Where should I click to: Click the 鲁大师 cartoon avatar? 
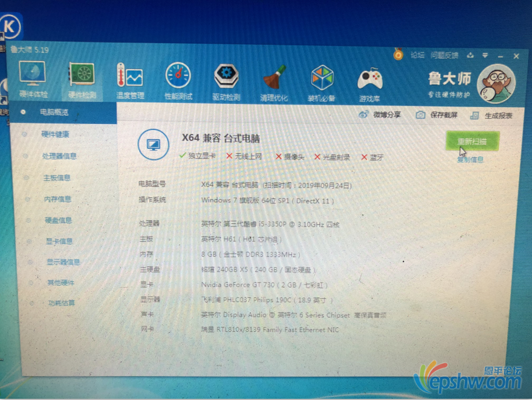click(496, 84)
